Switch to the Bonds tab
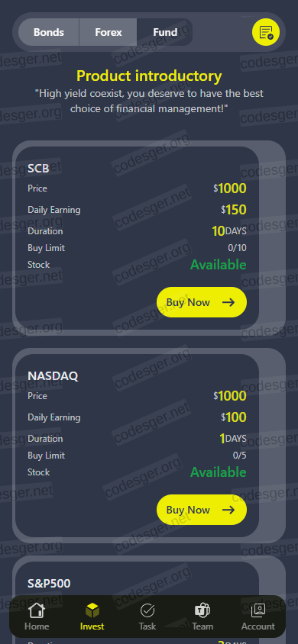Image resolution: width=298 pixels, height=644 pixels. (49, 32)
